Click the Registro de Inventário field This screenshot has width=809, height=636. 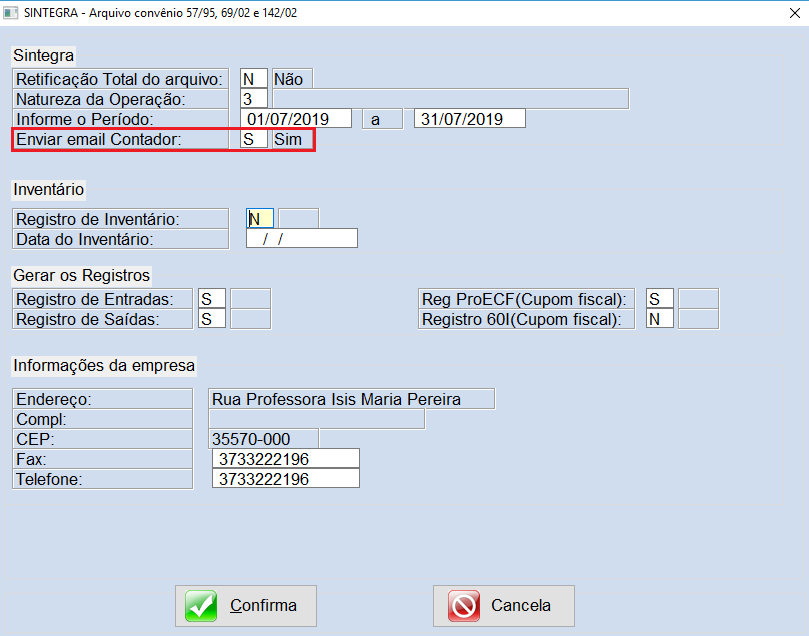pyautogui.click(x=259, y=219)
